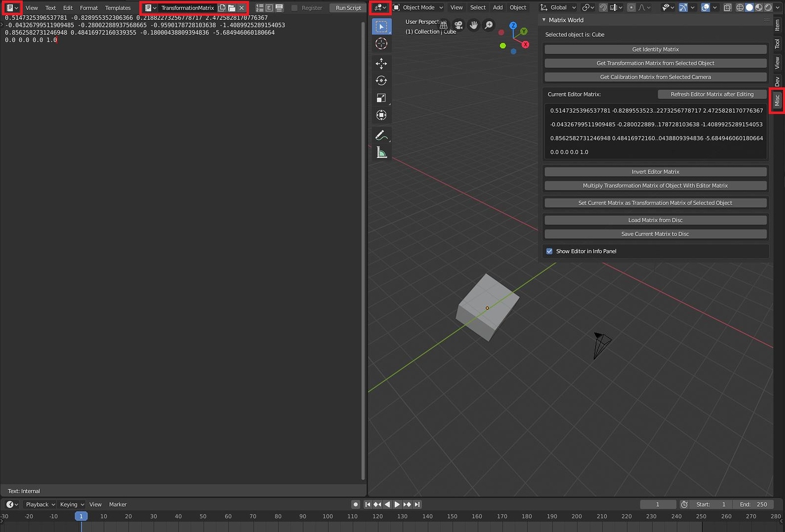Toggle auto keying record button

356,504
